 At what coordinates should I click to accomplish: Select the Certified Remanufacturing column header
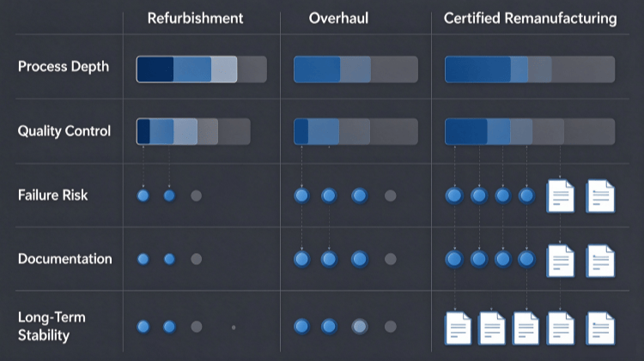pos(531,19)
